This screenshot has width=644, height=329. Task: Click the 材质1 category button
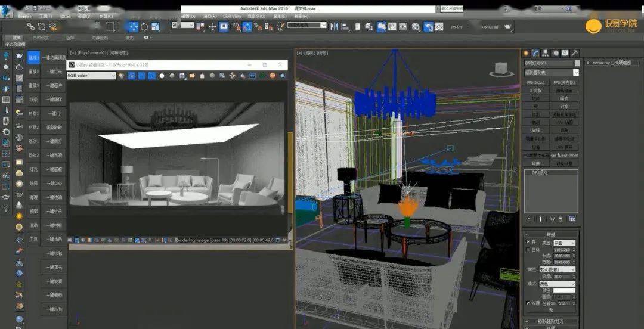(x=33, y=113)
